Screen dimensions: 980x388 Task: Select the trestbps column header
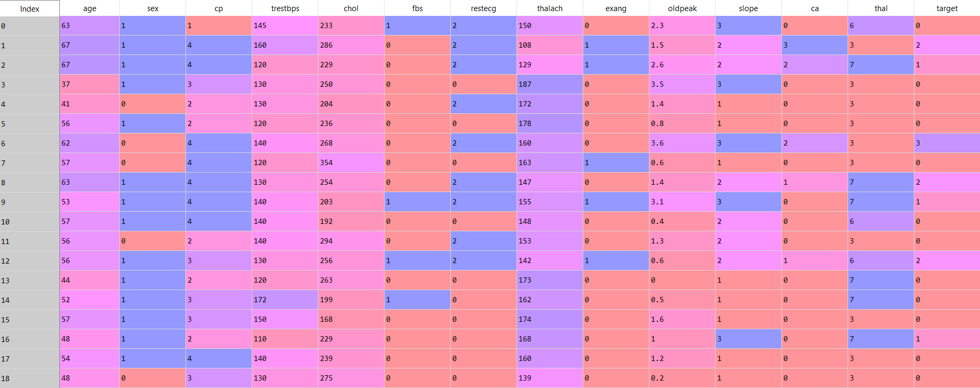pyautogui.click(x=285, y=8)
